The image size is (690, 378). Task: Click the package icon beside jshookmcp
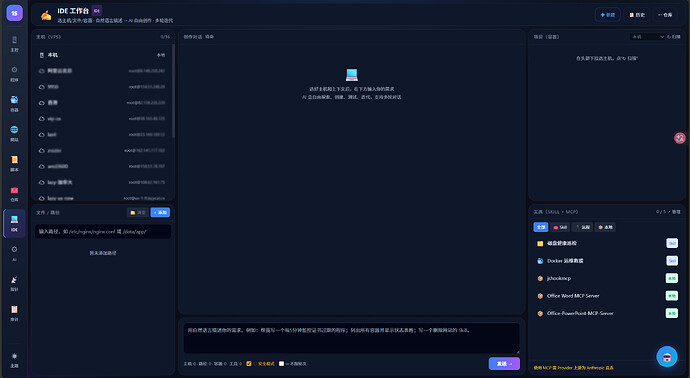(x=540, y=279)
